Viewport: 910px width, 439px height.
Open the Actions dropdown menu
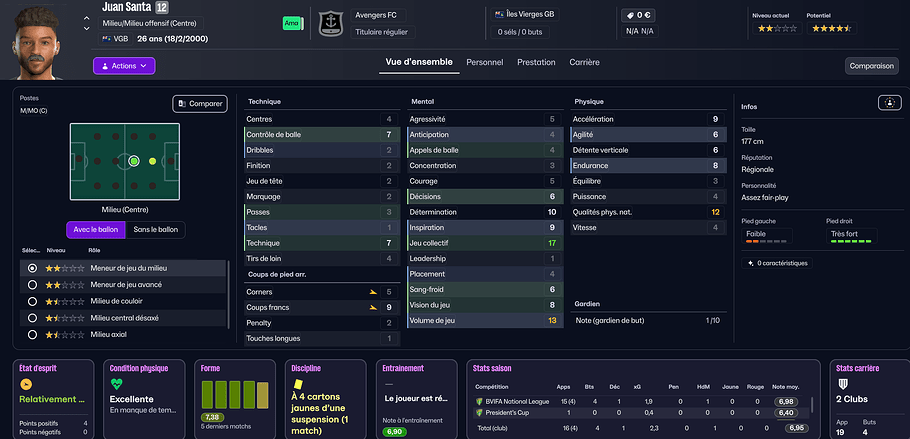coord(124,66)
